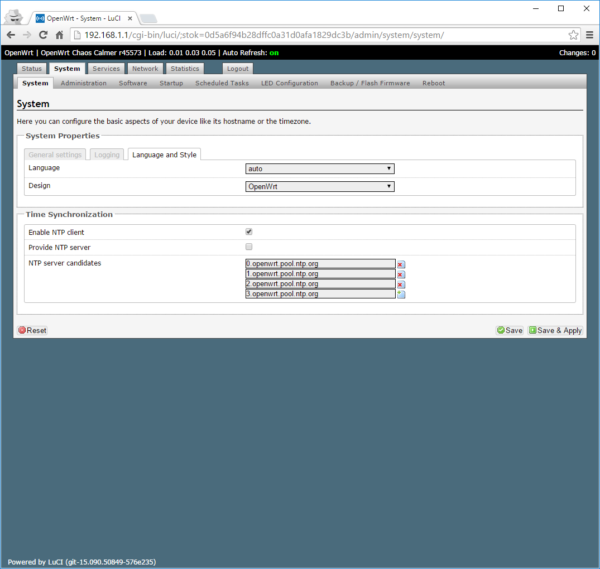The image size is (600, 569).
Task: Open the Chrome browser menu
Action: 588,34
